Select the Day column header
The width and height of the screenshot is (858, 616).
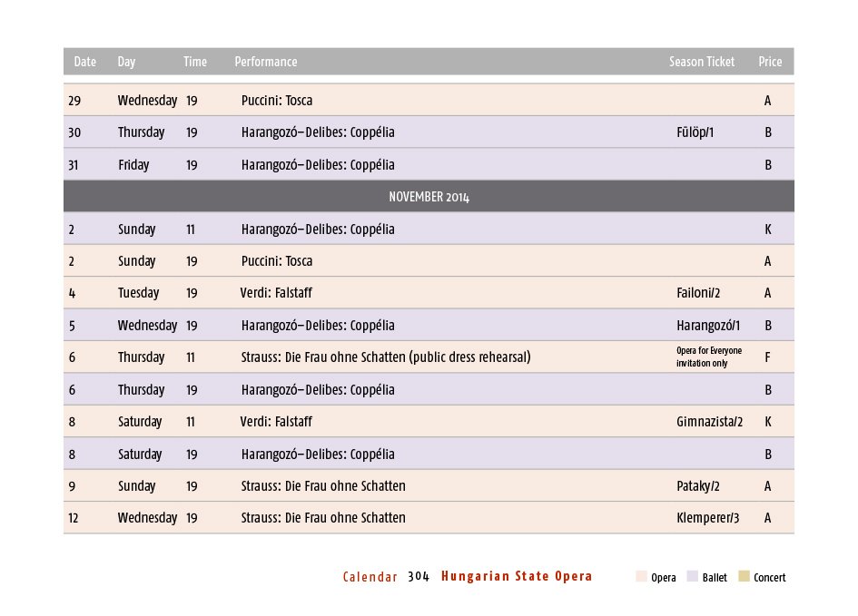point(126,62)
